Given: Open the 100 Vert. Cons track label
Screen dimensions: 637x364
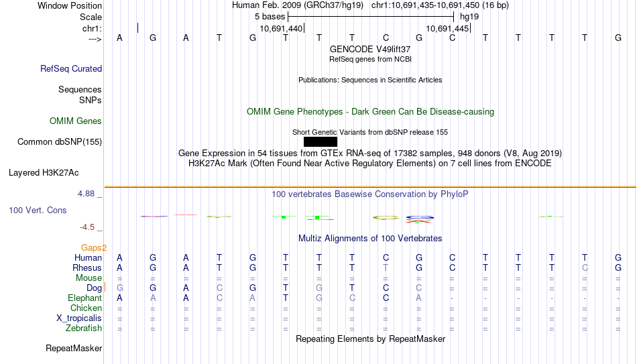Looking at the screenshot, I should coord(38,210).
